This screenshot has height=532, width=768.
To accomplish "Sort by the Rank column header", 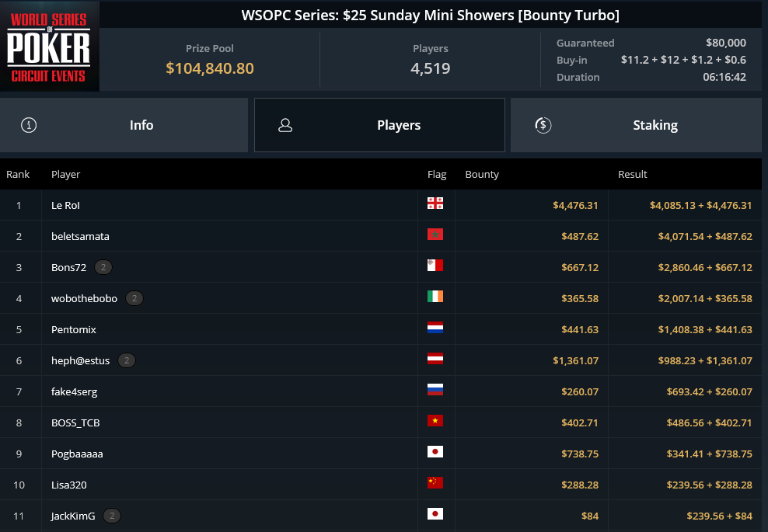I will point(18,174).
